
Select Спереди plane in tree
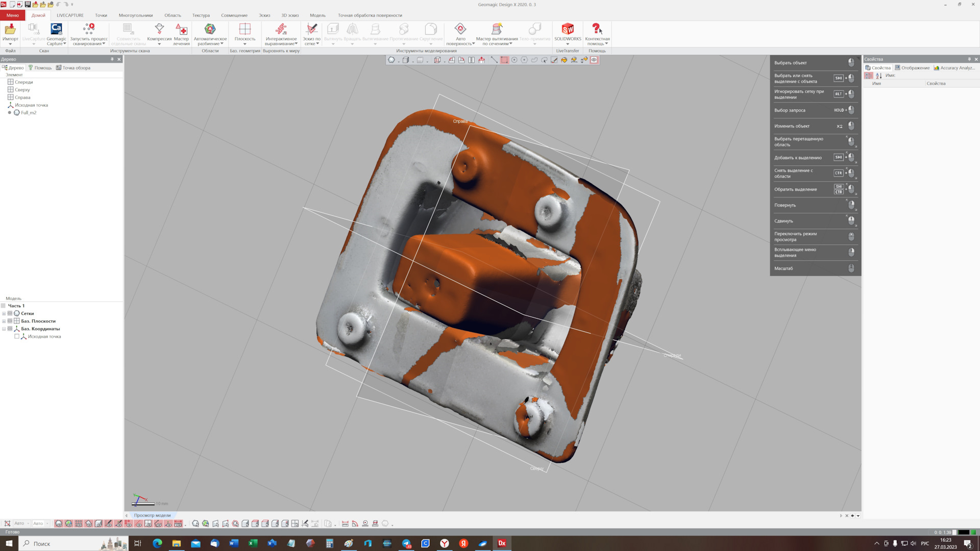23,82
